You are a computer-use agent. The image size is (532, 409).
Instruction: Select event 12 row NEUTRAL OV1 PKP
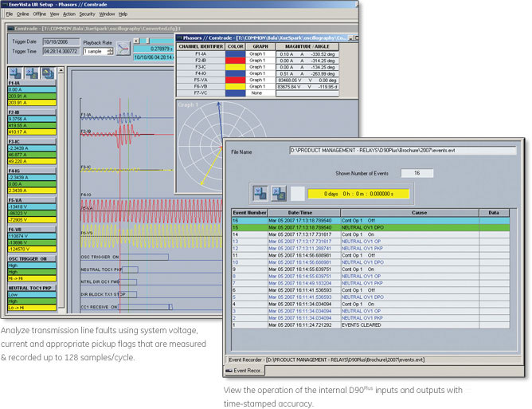(x=371, y=248)
